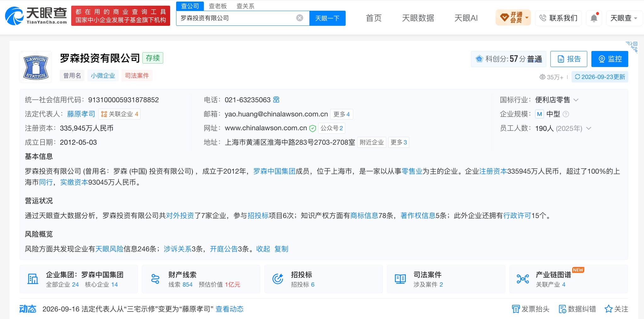Click the 天眼一下 search button
644x319 pixels.
(x=327, y=18)
